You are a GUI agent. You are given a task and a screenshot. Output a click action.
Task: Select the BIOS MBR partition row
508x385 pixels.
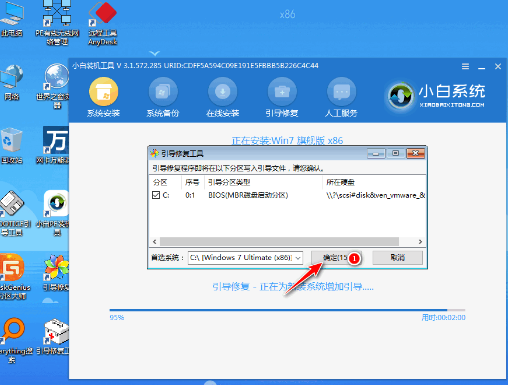[x=287, y=195]
